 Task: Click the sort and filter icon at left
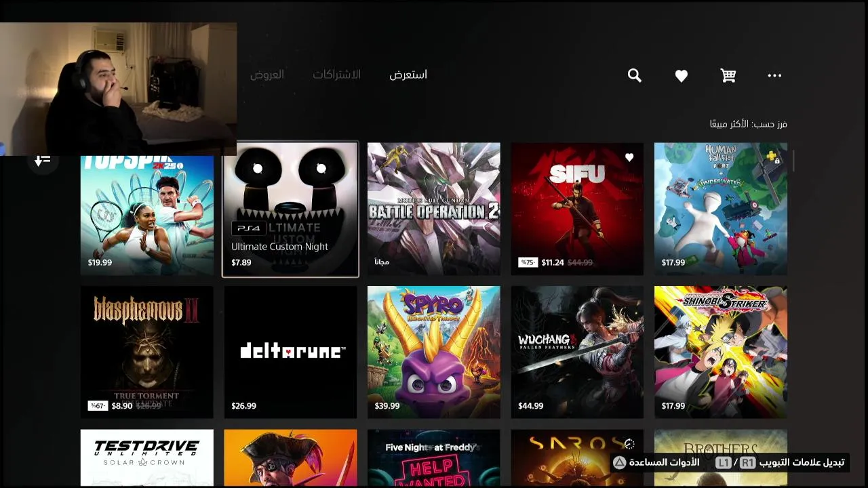coord(43,160)
